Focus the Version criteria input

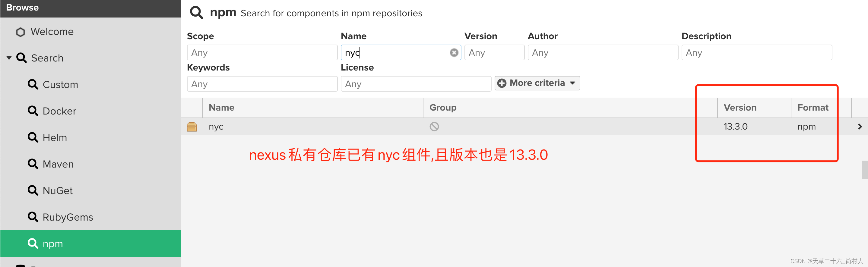coord(494,52)
